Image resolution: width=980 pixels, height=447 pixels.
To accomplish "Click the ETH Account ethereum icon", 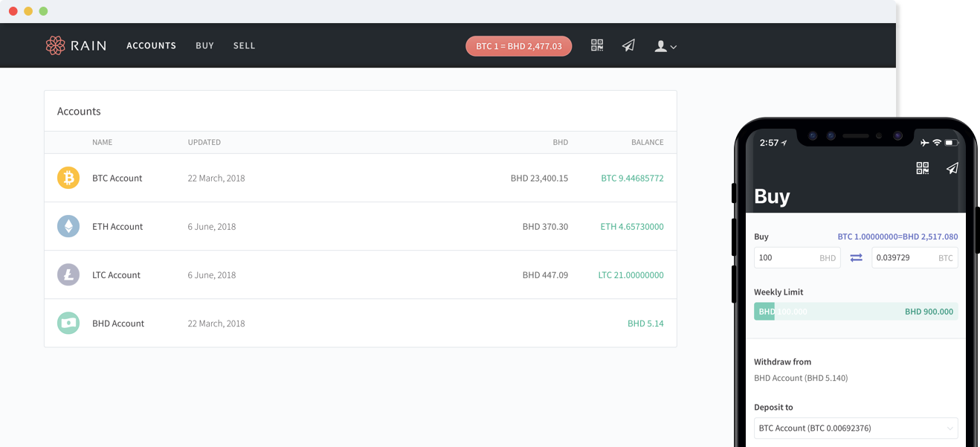I will (68, 226).
